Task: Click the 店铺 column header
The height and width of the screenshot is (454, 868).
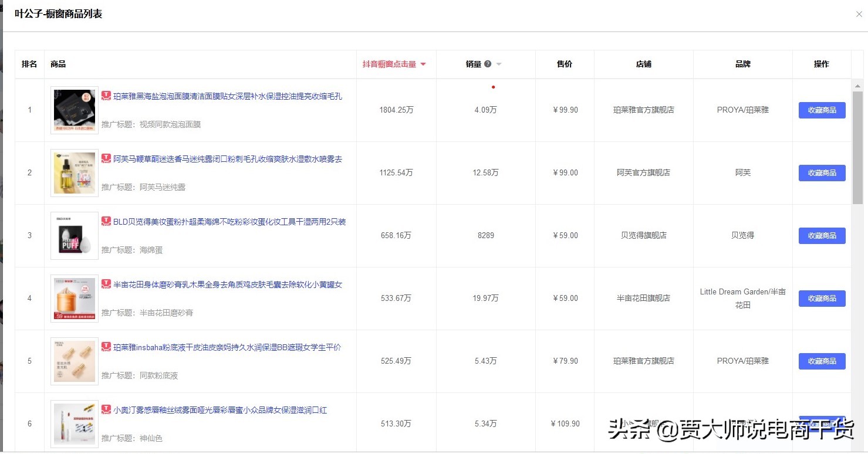Action: tap(644, 65)
